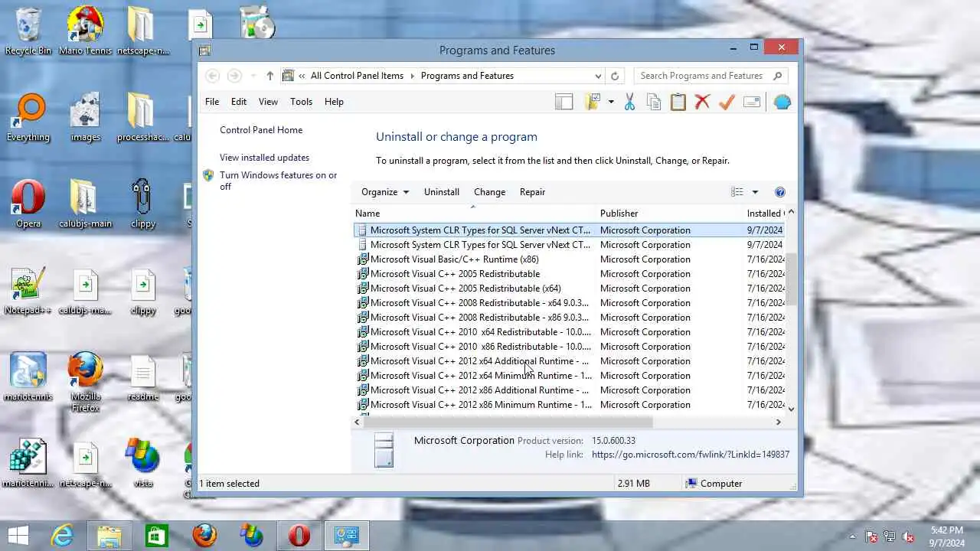Viewport: 980px width, 551px height.
Task: Sort by the Name column header
Action: point(475,214)
